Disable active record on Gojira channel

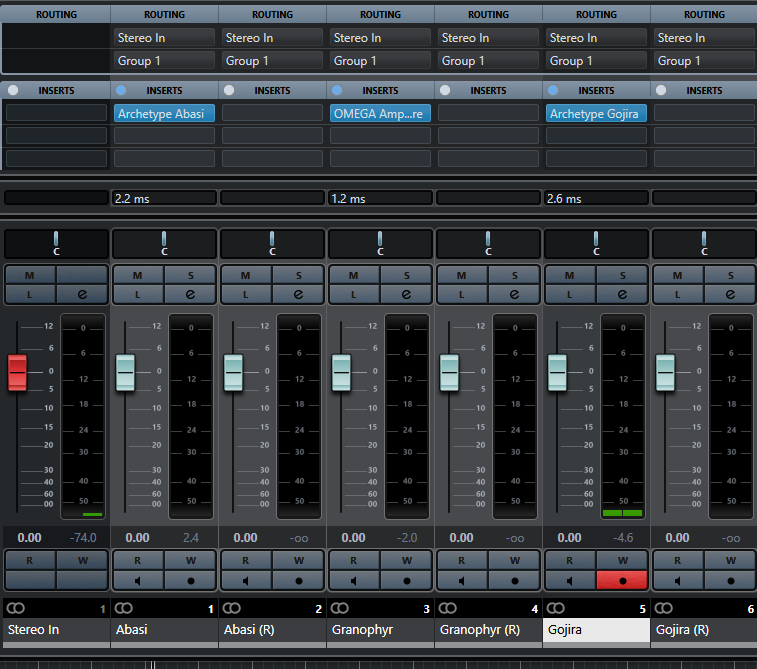[622, 581]
